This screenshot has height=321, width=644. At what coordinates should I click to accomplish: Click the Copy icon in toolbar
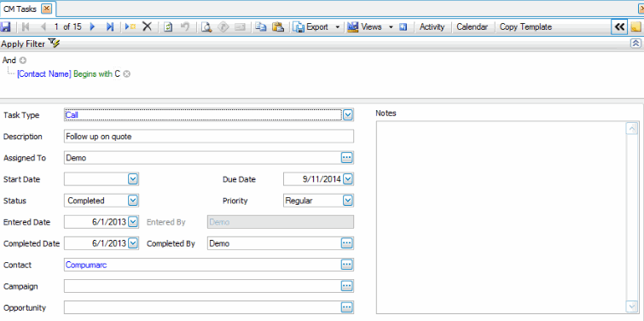(x=260, y=26)
